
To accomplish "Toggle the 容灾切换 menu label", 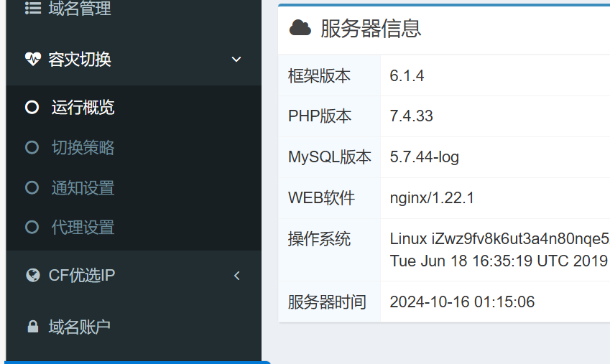I will 80,59.
